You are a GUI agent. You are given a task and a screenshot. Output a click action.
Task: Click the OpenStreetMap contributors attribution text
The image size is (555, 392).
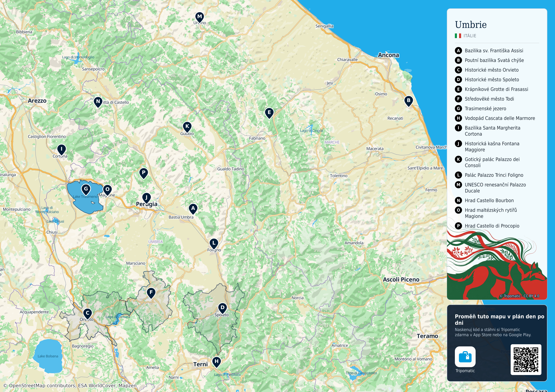(70, 385)
